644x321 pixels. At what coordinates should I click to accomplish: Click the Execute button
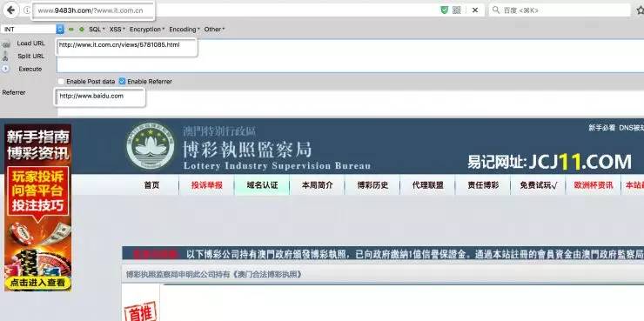coord(30,69)
